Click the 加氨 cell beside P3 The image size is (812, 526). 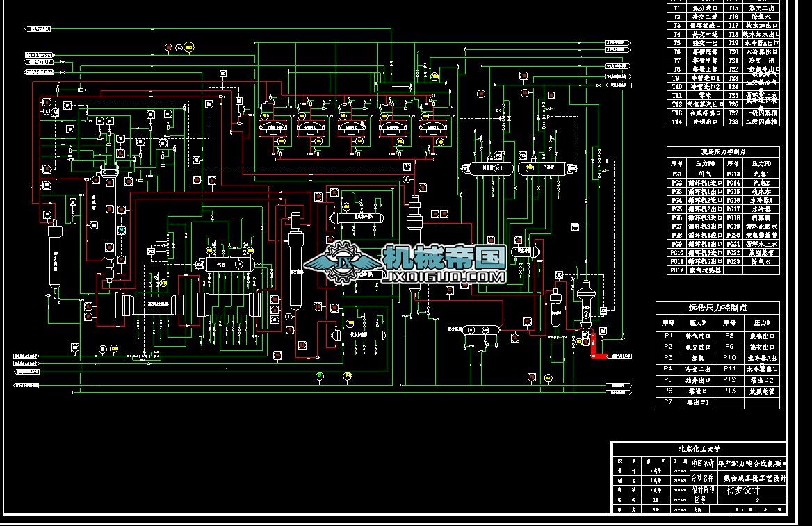coord(697,359)
